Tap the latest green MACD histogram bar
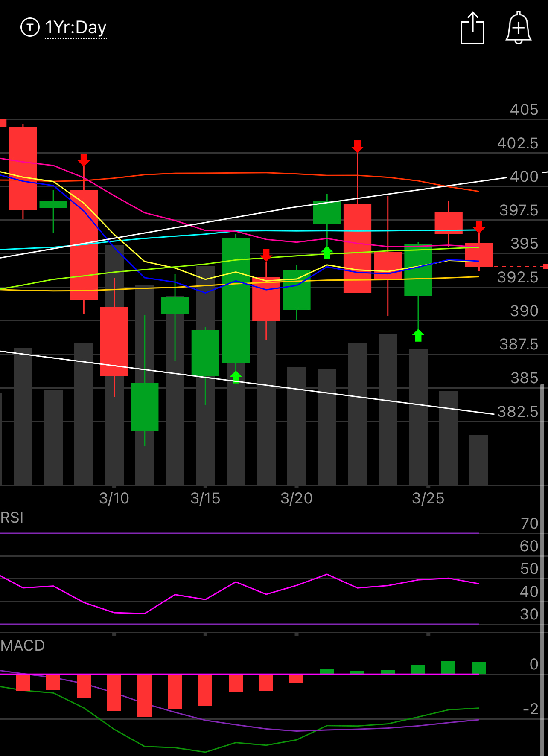Screen dimensions: 548x756 (479, 668)
